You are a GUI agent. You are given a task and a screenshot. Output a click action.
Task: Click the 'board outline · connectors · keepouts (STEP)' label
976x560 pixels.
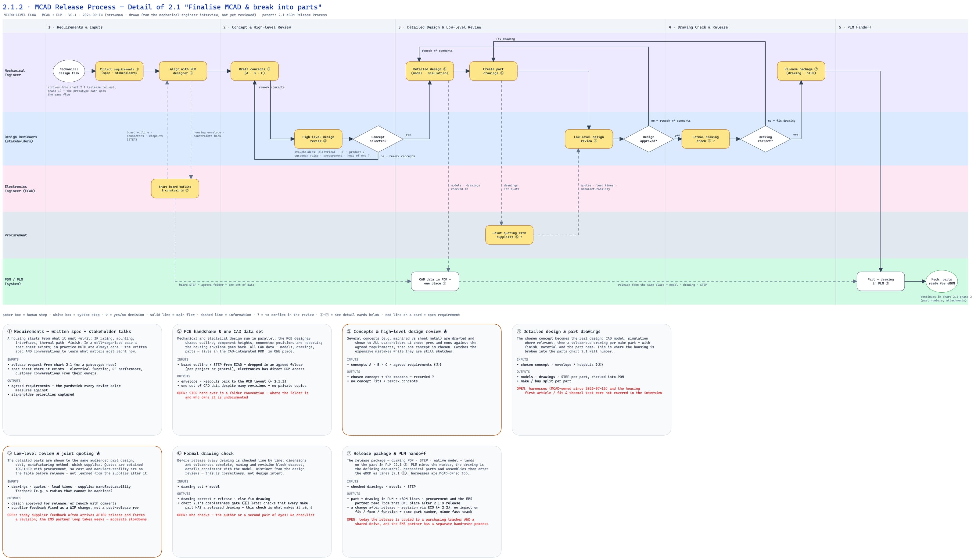(145, 136)
